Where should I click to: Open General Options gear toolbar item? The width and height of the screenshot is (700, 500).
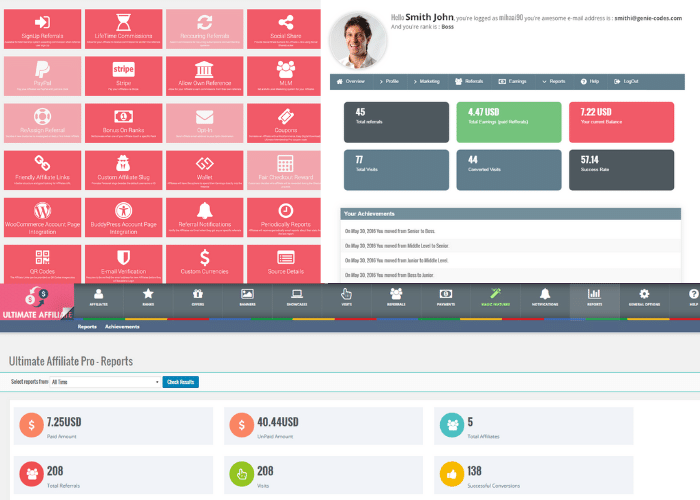[x=644, y=298]
